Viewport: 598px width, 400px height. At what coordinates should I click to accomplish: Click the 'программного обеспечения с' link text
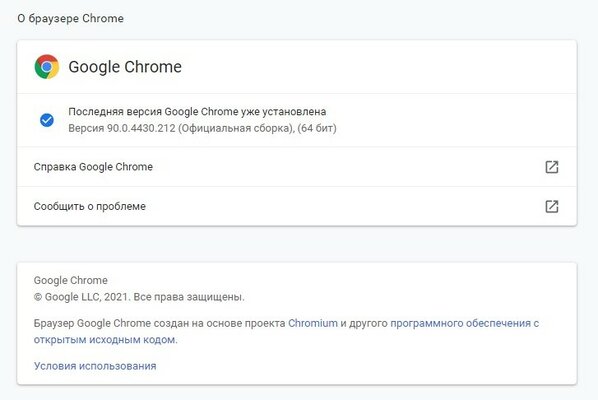click(x=465, y=323)
